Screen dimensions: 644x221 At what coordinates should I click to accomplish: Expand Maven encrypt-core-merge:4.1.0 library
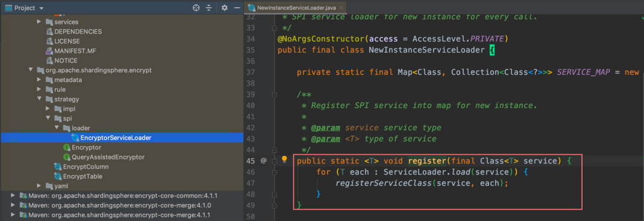tap(13, 205)
